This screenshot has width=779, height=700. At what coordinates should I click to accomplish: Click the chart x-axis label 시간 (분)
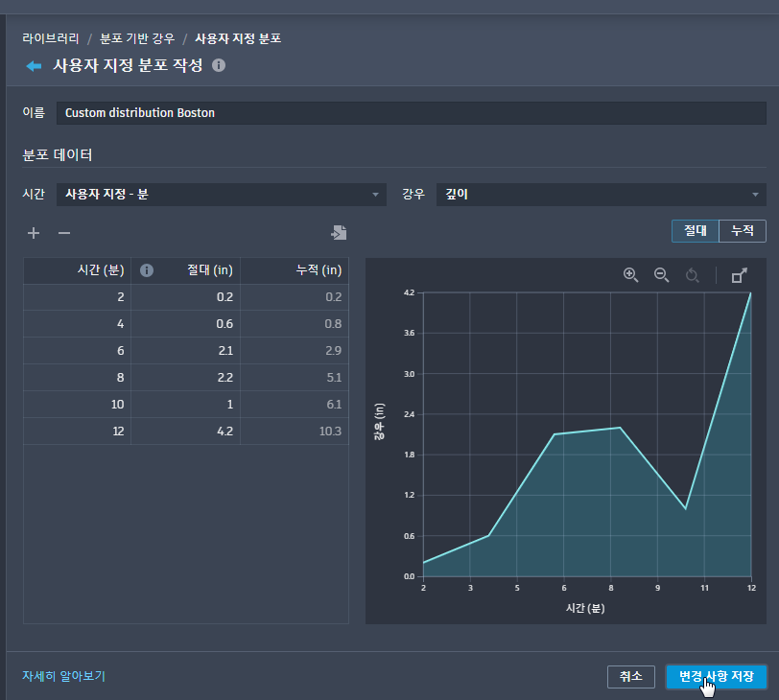click(x=585, y=609)
